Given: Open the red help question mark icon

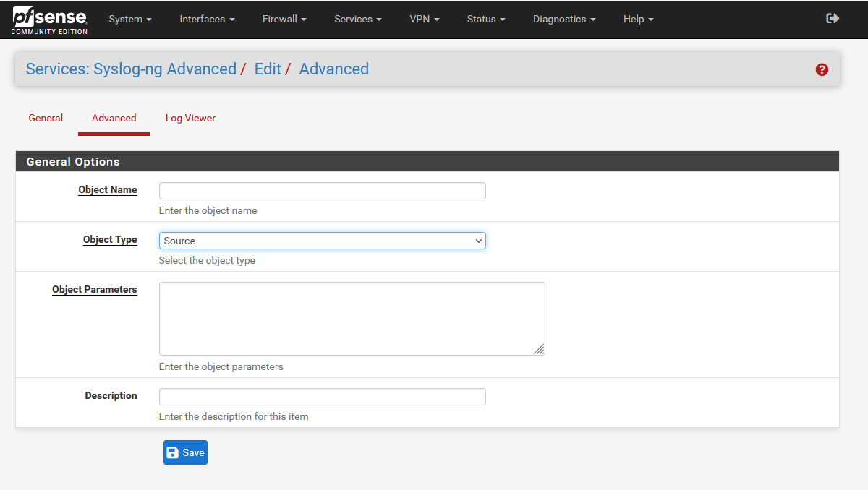Looking at the screenshot, I should tap(822, 69).
